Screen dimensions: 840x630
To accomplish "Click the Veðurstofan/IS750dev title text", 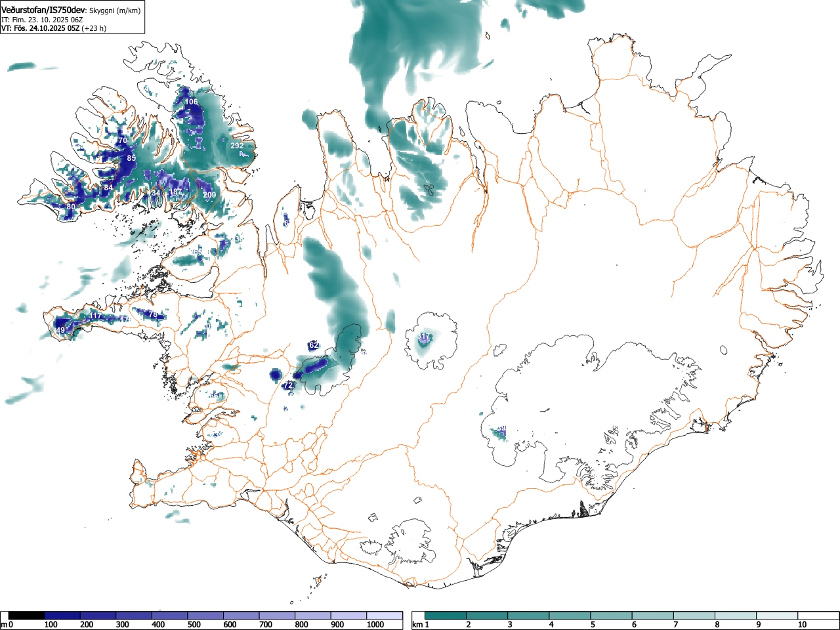I will coord(43,10).
